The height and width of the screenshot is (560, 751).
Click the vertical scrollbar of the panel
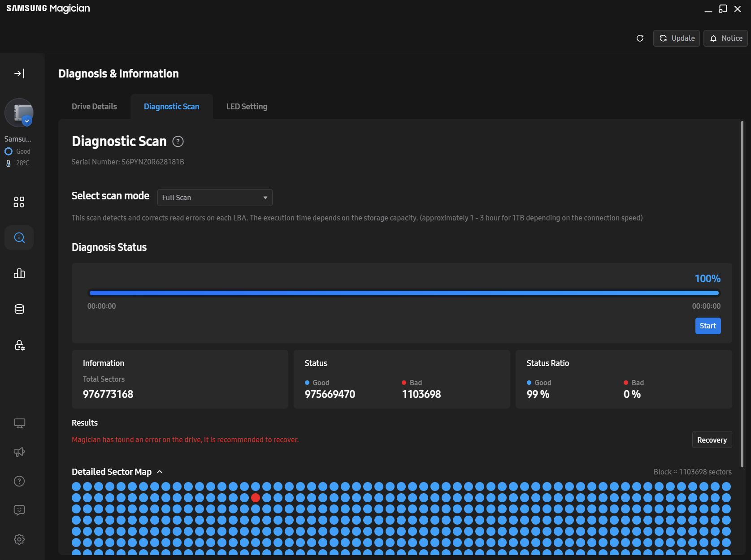[x=742, y=293]
